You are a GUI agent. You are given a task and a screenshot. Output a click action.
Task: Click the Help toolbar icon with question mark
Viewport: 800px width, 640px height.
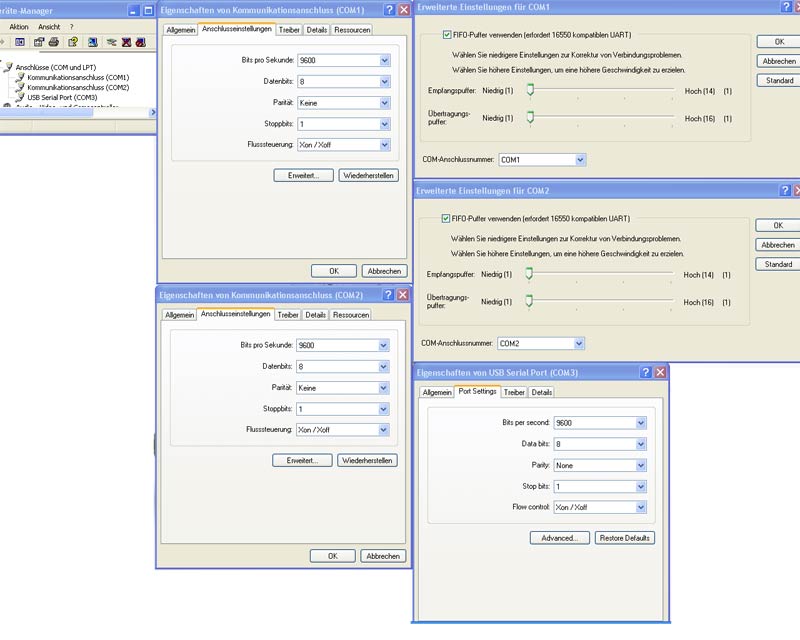click(x=73, y=42)
